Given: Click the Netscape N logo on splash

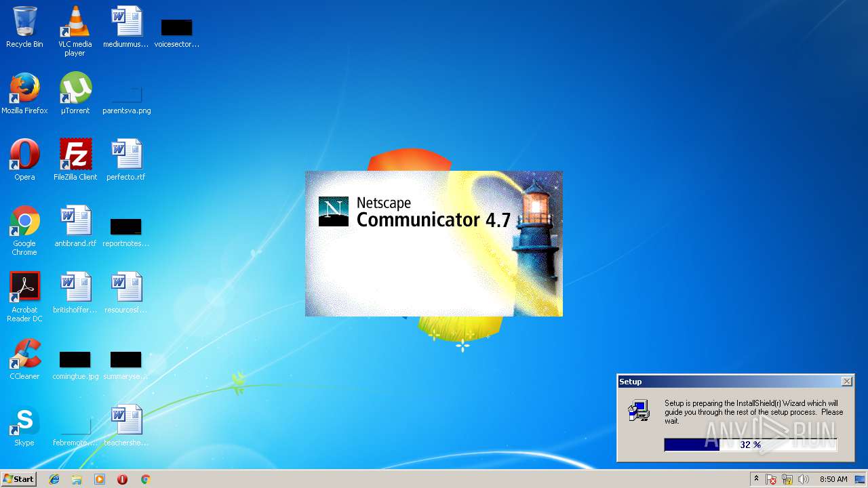Looking at the screenshot, I should 334,211.
